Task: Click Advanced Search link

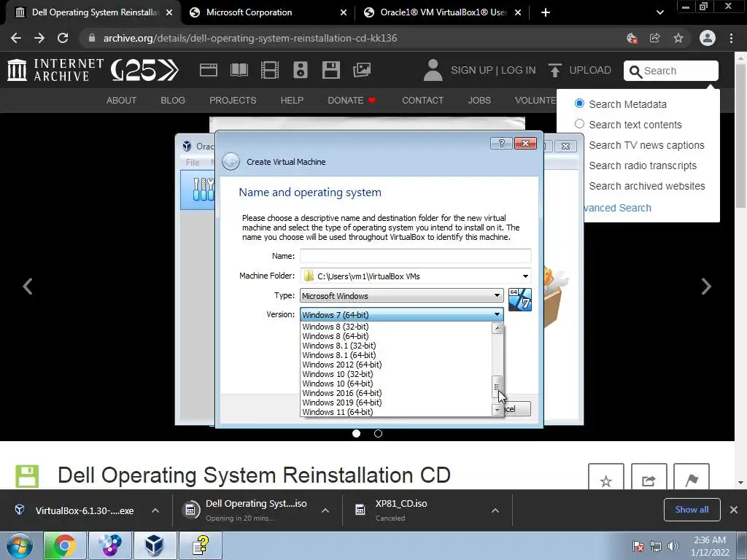Action: [x=617, y=208]
